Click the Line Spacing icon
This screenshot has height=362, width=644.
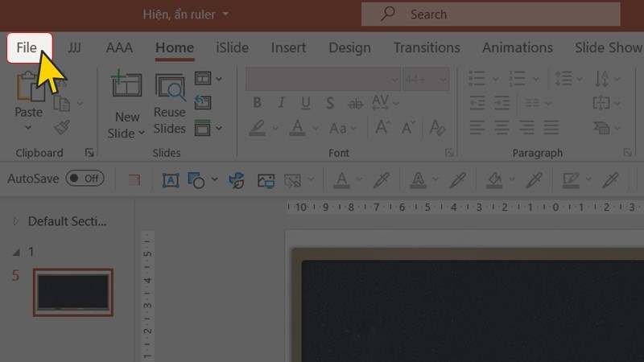click(x=563, y=78)
